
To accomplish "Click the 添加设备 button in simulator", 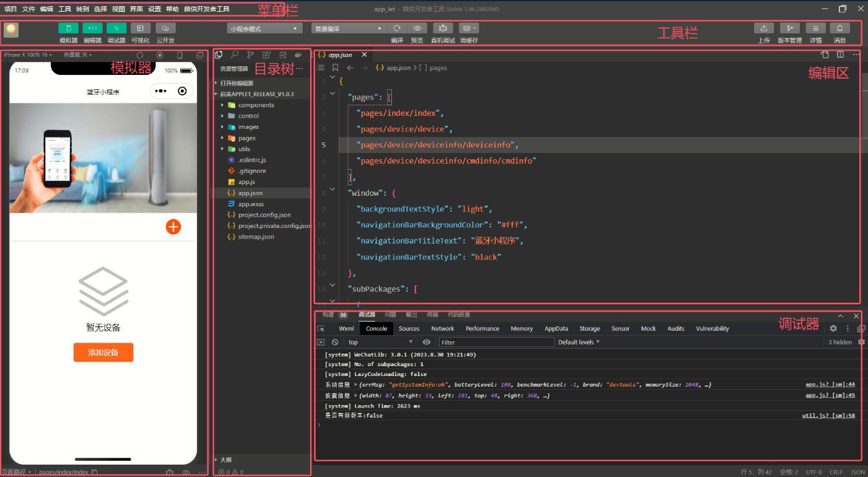I will point(103,352).
